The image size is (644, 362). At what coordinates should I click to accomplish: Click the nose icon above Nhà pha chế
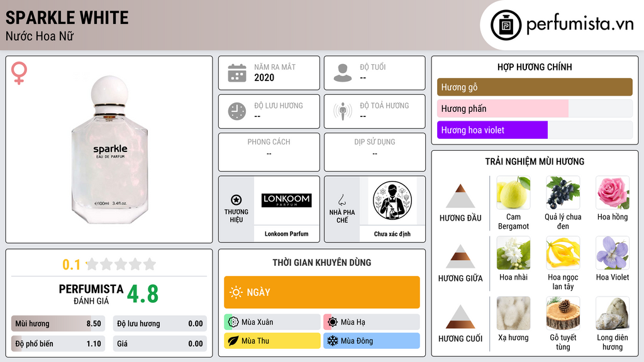(x=341, y=200)
